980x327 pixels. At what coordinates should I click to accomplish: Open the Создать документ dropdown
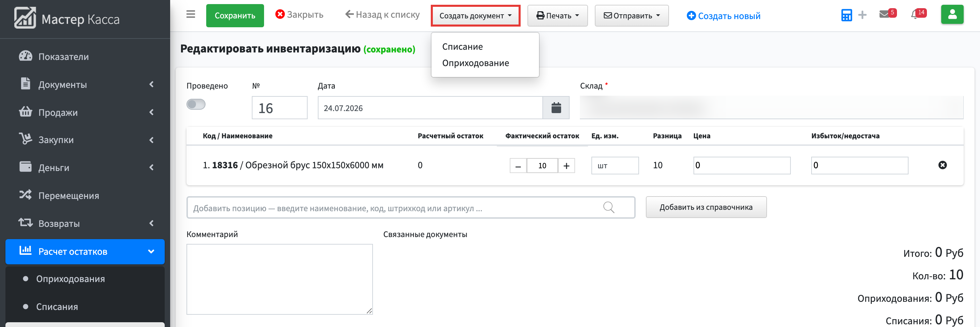[476, 16]
